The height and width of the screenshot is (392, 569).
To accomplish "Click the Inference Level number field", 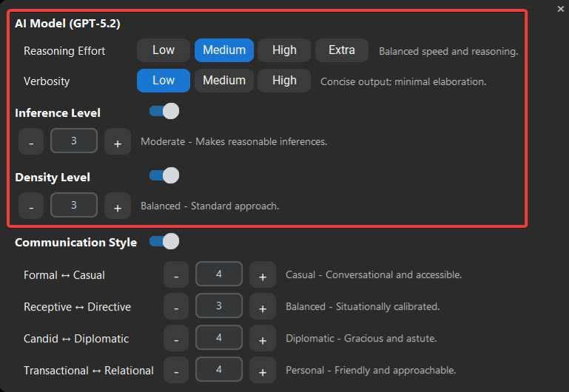I will click(x=74, y=141).
